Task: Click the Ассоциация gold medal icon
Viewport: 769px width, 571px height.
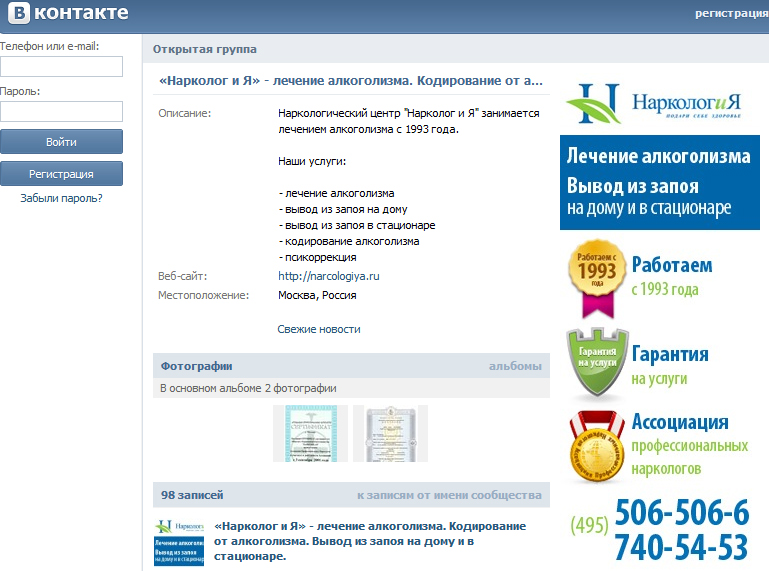Action: click(x=597, y=447)
